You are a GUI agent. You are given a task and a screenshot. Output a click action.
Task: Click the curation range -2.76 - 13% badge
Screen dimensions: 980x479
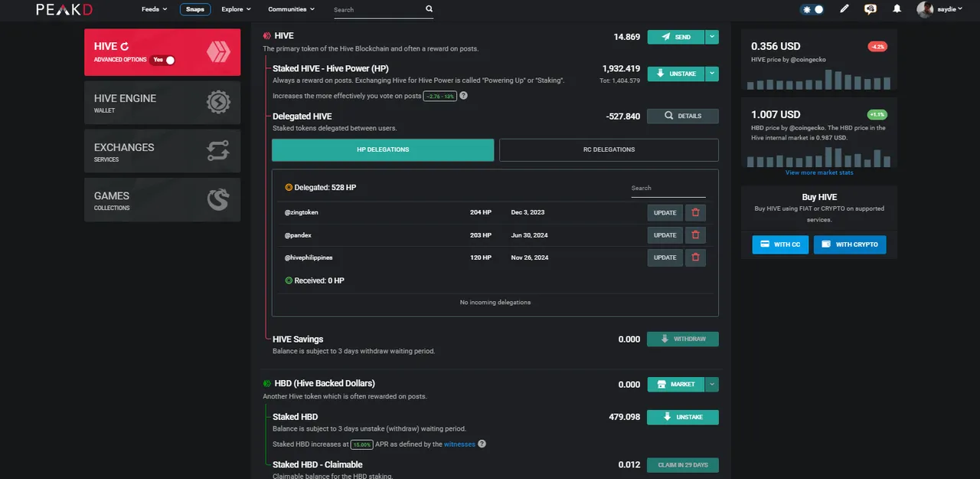(440, 96)
